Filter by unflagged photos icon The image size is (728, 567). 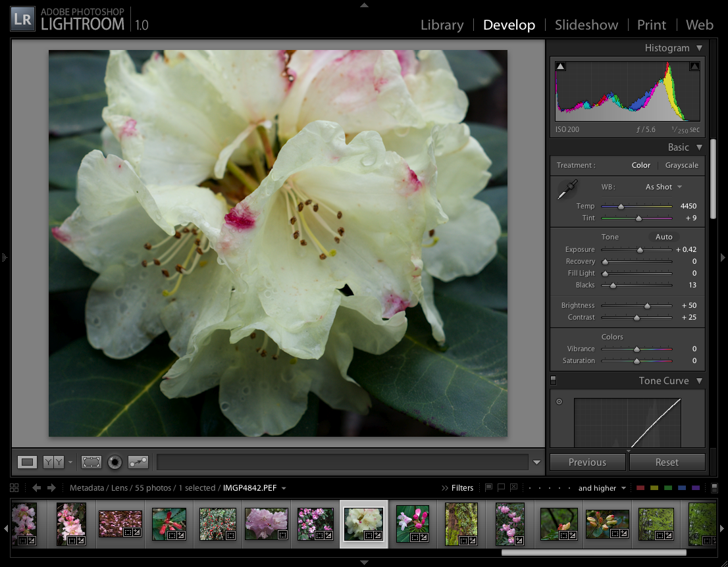[501, 487]
